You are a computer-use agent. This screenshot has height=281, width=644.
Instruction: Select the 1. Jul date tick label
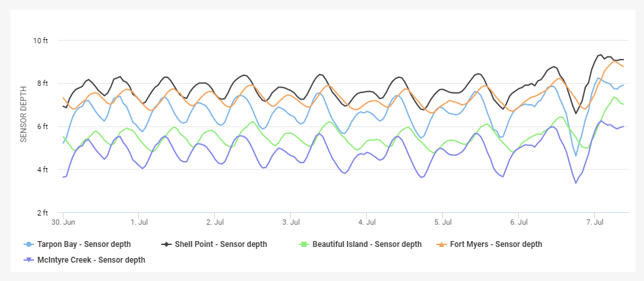click(139, 222)
